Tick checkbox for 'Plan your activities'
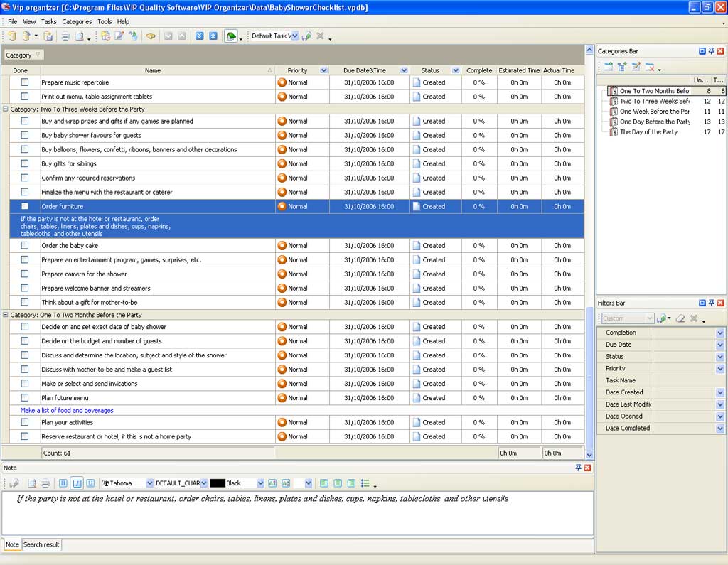 25,422
